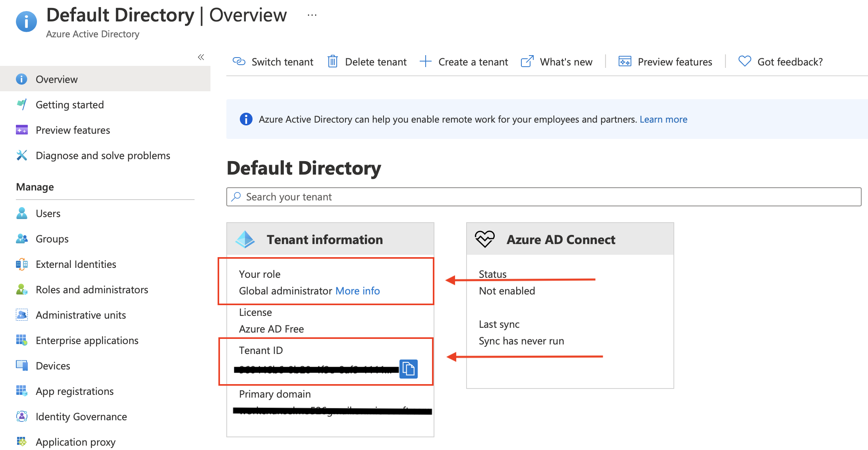This screenshot has width=868, height=450.
Task: Click the What's new external link icon
Action: coord(527,62)
